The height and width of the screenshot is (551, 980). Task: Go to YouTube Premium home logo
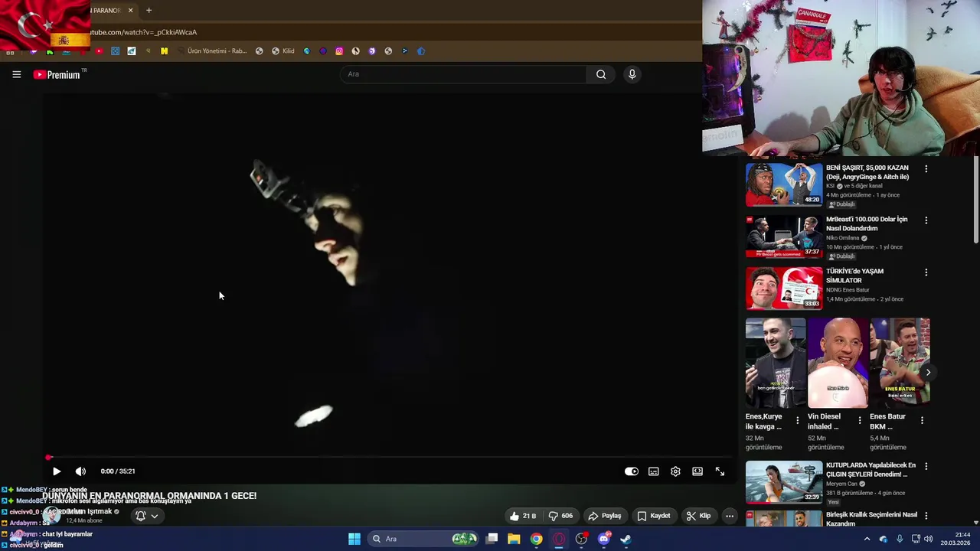(57, 74)
